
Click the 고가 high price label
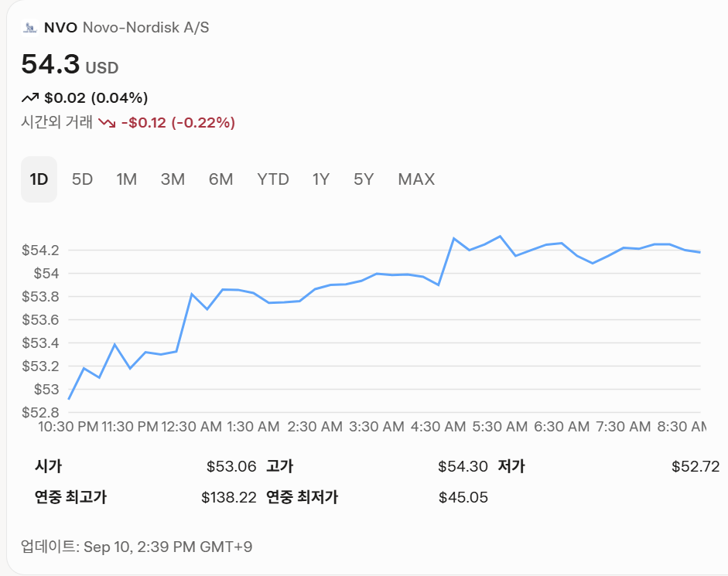pyautogui.click(x=279, y=466)
